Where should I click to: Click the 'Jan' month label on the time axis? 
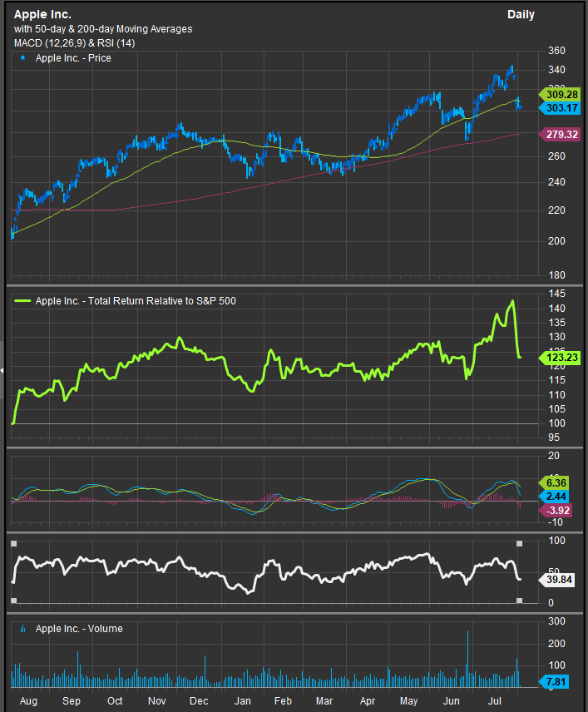[x=243, y=701]
